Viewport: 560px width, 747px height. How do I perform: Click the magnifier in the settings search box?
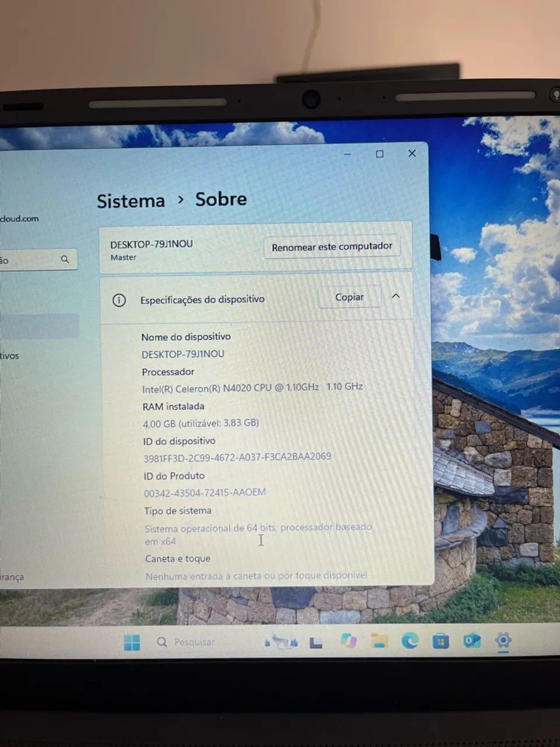tap(65, 259)
